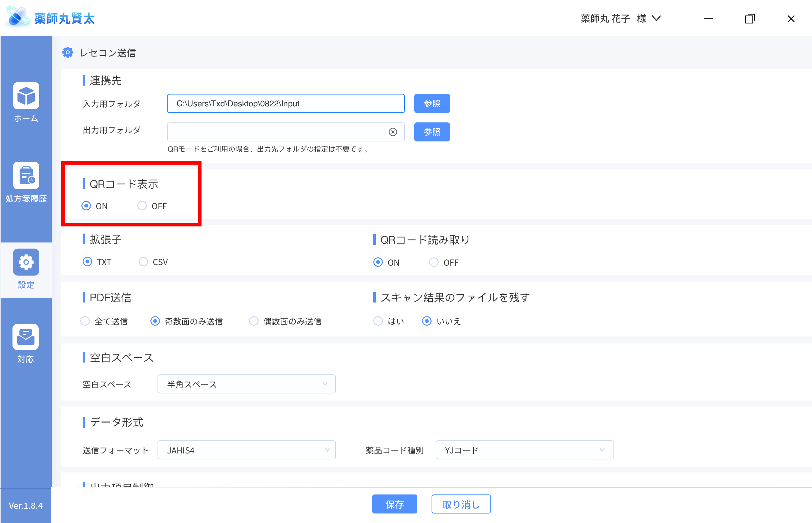
Task: Focus the 入力用フォルダ path field
Action: (286, 103)
